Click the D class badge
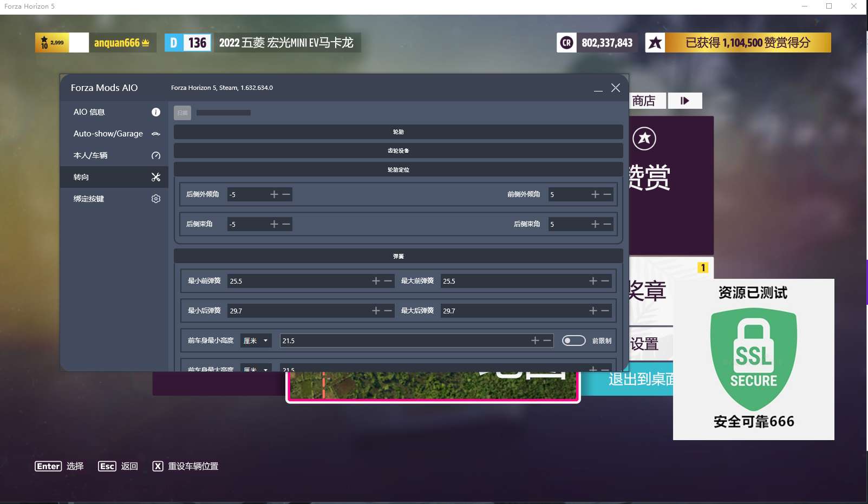 tap(174, 43)
